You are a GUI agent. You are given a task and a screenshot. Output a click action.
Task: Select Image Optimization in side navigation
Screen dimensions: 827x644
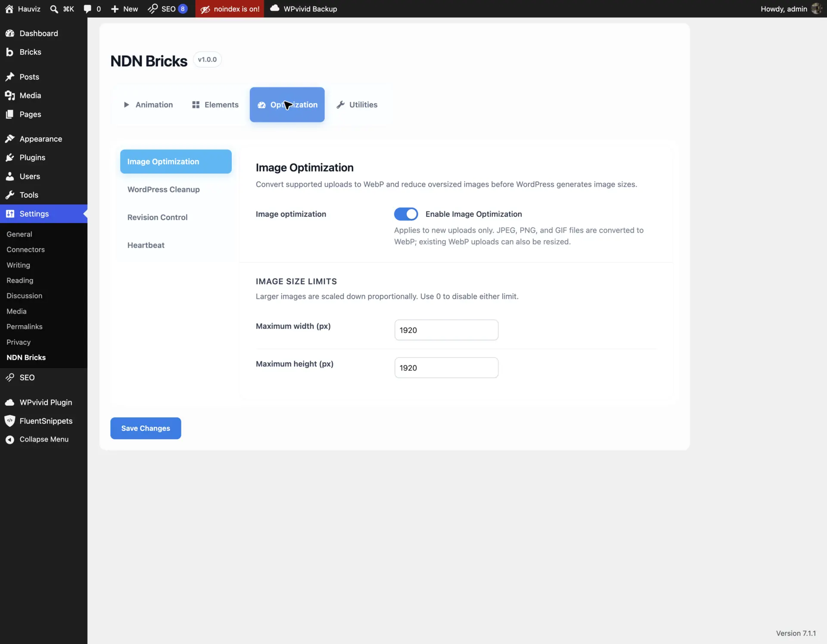(x=176, y=162)
